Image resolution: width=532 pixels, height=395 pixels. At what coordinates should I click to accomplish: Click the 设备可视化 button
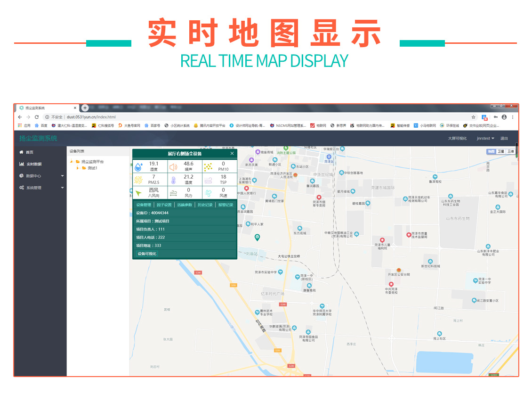click(147, 254)
